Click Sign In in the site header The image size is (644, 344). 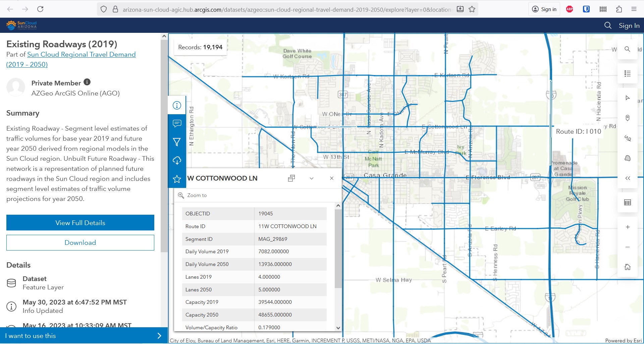pos(629,25)
